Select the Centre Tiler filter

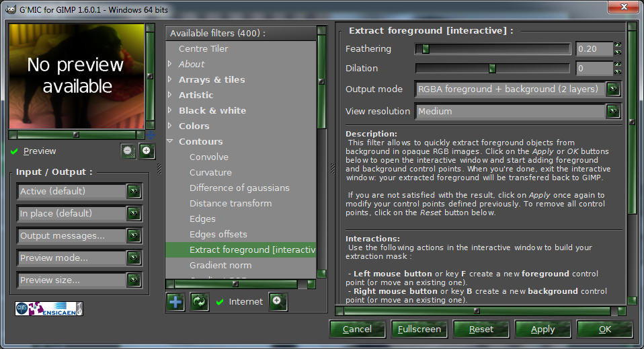click(203, 48)
